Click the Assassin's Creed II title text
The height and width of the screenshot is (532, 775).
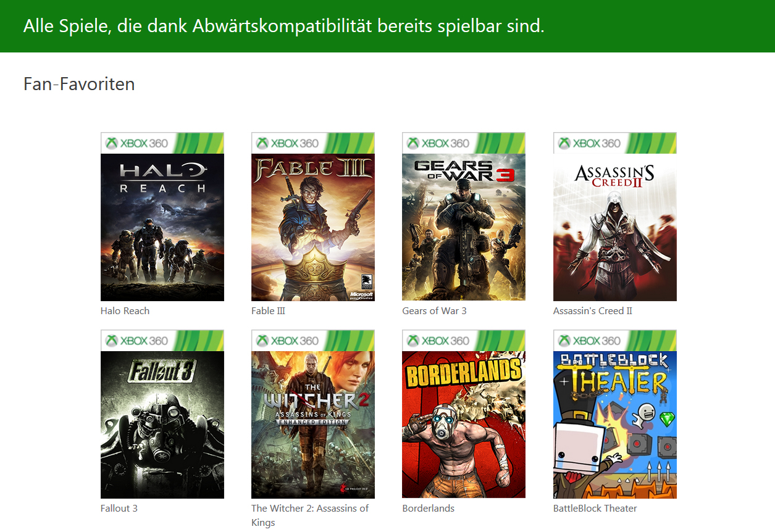tap(593, 311)
